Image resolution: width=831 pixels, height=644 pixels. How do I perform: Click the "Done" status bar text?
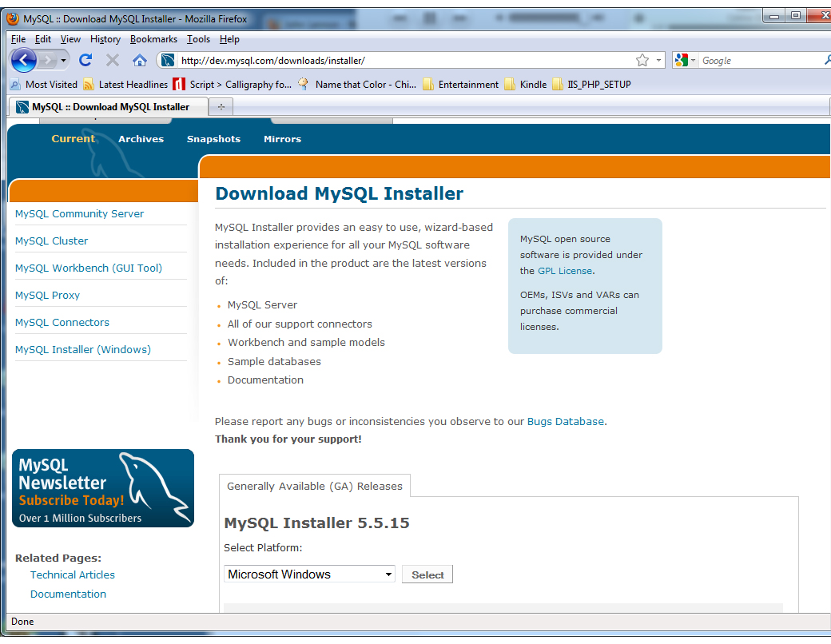22,621
